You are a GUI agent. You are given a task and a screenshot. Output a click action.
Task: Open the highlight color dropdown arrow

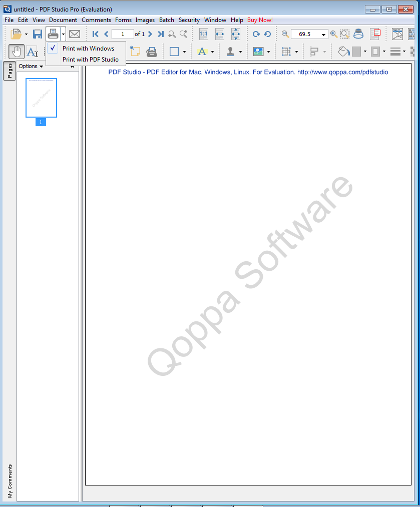point(213,51)
